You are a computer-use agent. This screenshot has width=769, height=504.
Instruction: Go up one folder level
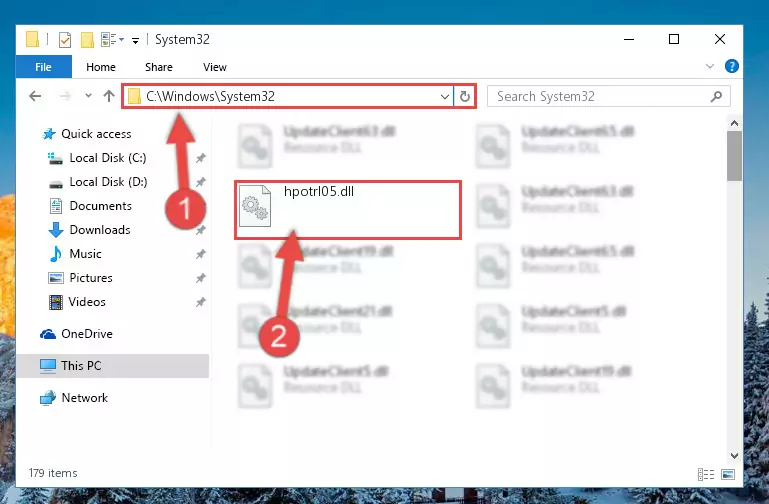[x=109, y=96]
